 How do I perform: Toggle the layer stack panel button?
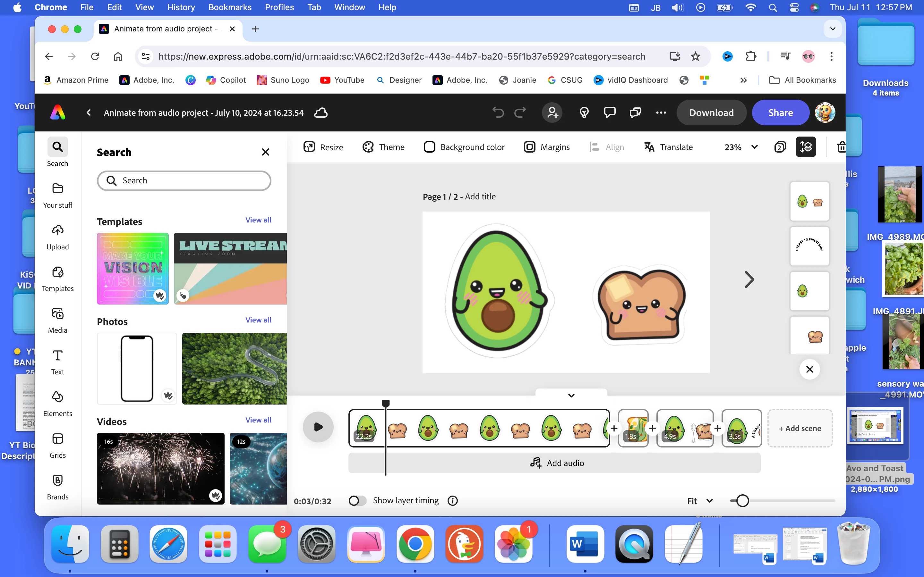tap(806, 147)
